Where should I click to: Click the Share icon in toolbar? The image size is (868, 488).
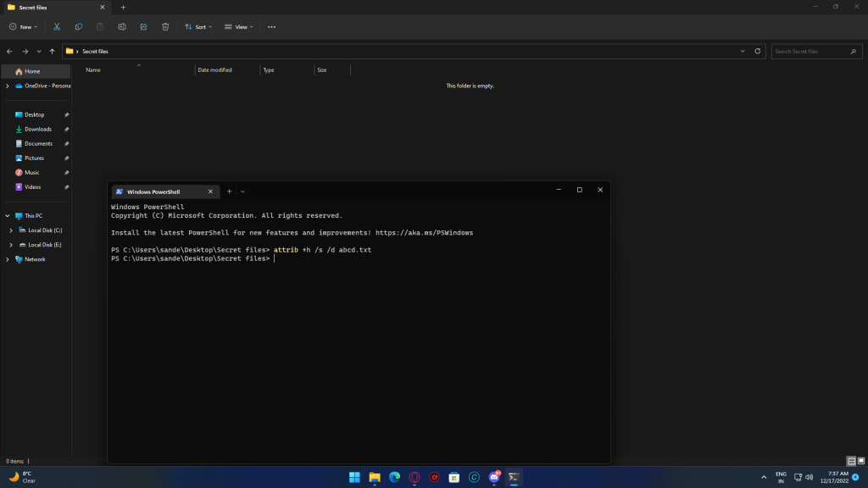143,27
